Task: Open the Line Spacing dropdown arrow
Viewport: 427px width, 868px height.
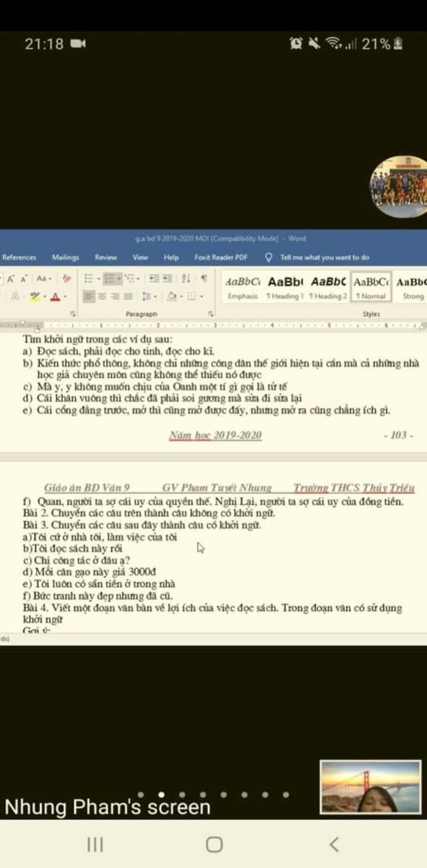Action: (x=155, y=297)
